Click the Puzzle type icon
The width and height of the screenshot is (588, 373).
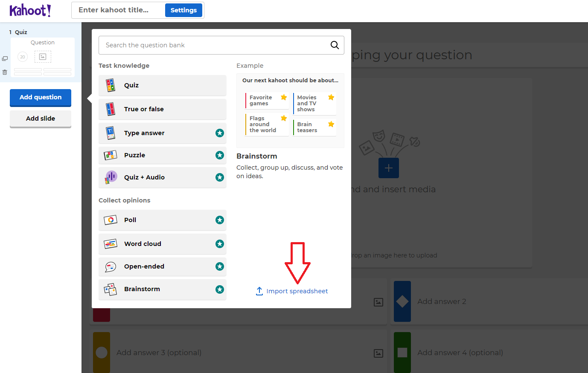click(111, 155)
